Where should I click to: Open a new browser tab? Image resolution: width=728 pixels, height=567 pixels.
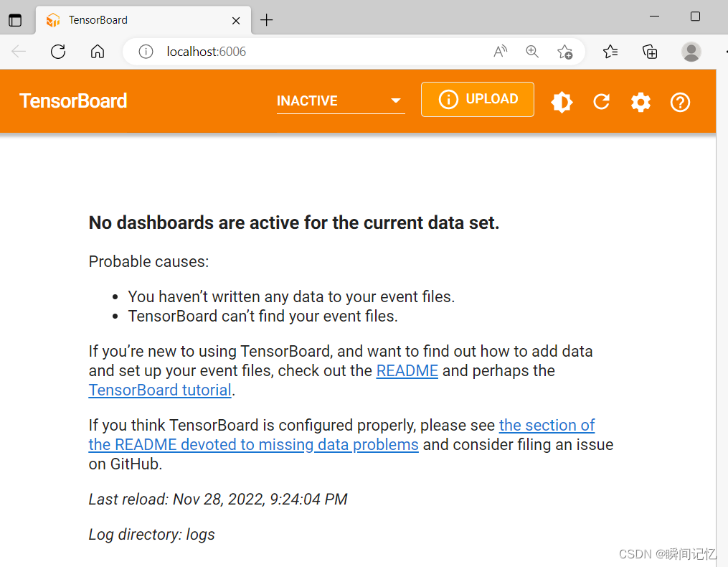(266, 20)
